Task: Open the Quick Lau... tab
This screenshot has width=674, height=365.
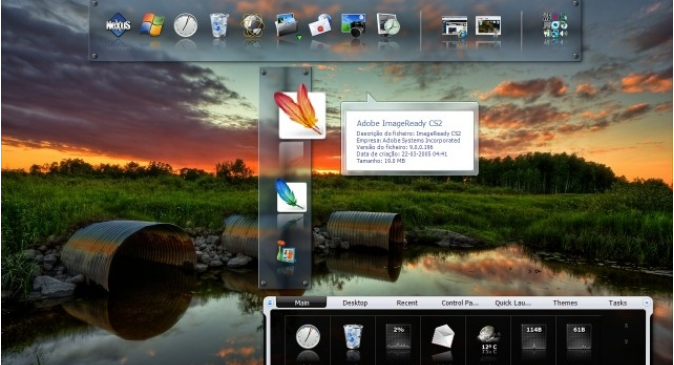Action: tap(513, 303)
